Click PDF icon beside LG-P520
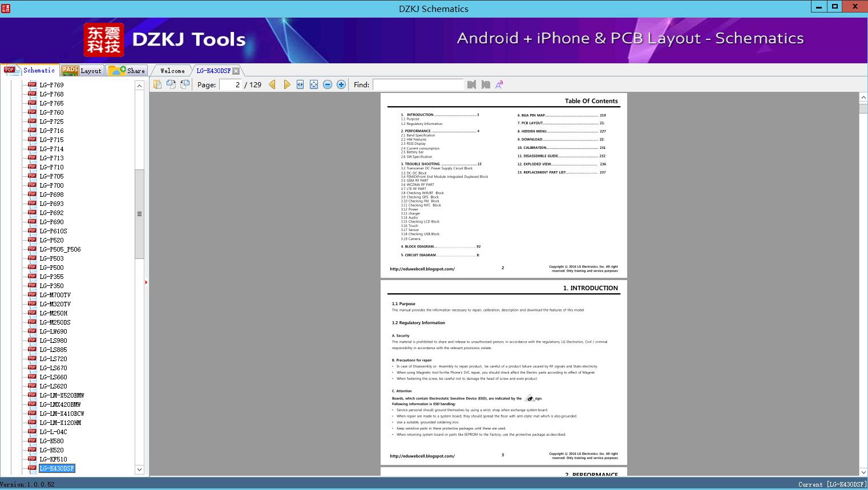868x490 pixels. click(32, 240)
